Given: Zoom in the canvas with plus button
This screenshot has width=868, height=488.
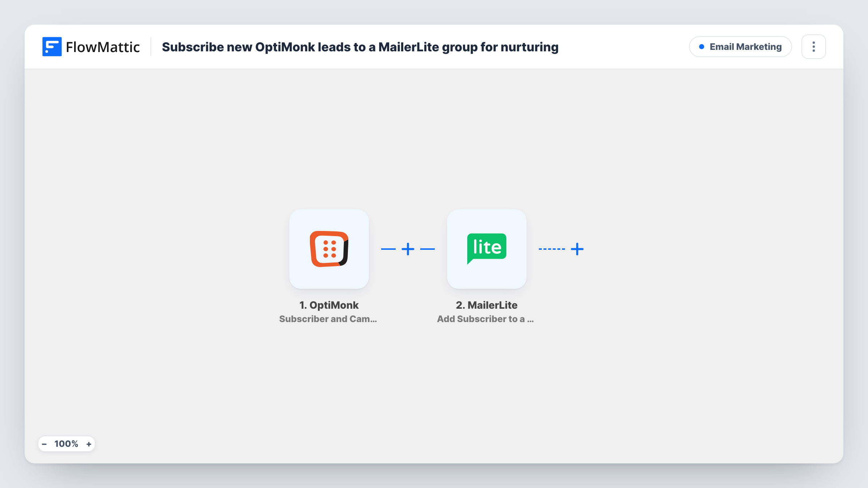Looking at the screenshot, I should point(89,444).
